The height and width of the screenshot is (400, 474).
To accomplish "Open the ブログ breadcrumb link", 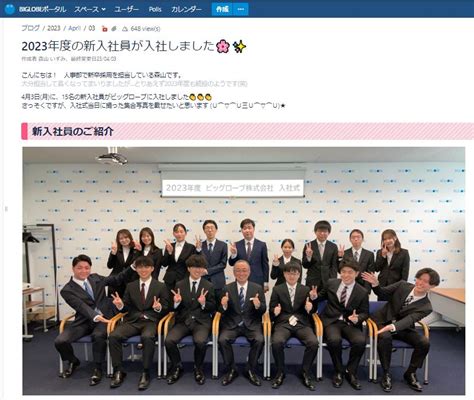I will [x=31, y=28].
